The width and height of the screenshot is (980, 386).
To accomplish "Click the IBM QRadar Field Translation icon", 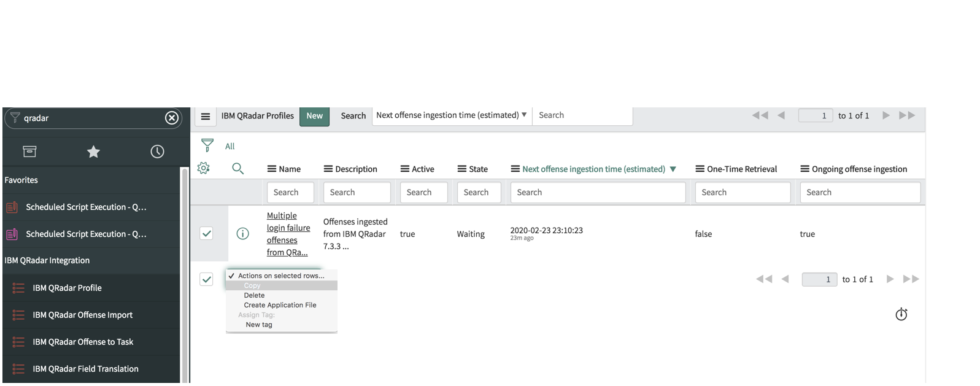I will point(18,369).
